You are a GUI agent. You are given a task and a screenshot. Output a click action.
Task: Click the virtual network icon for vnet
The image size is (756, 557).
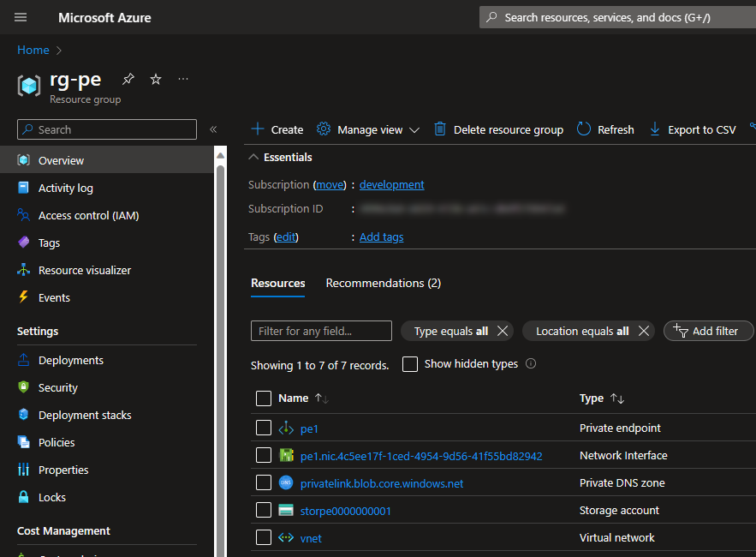(286, 537)
